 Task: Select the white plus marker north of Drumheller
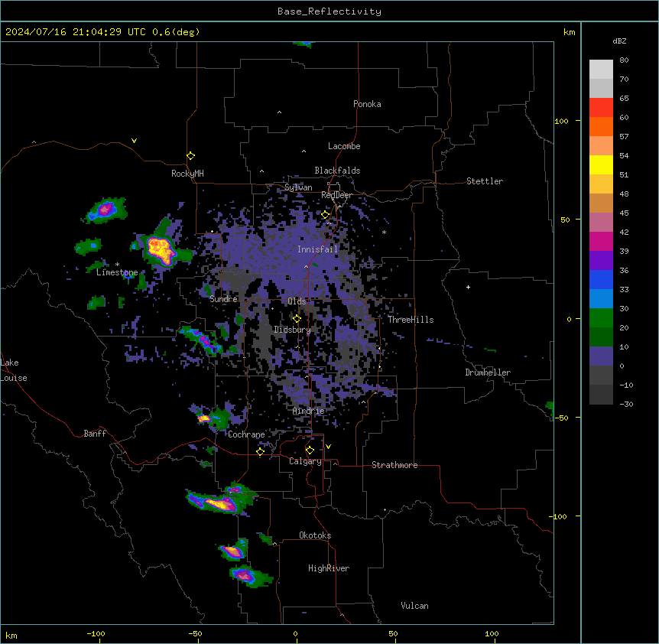click(468, 287)
